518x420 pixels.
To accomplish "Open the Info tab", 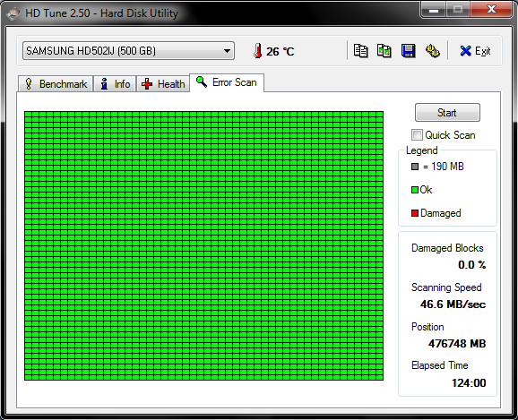I will [x=115, y=84].
